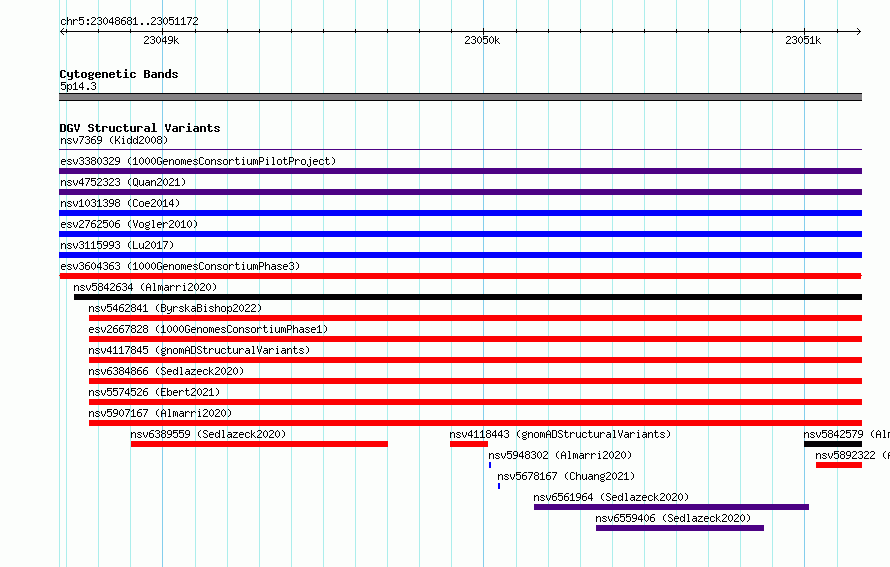Viewport: 890px width, 567px height.
Task: Click red bar for nsv5574526 (Ebert2021)
Action: click(x=475, y=402)
